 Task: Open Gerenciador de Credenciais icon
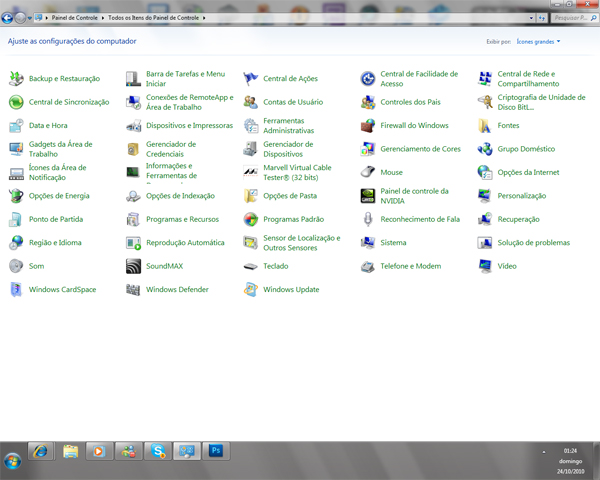pos(133,149)
